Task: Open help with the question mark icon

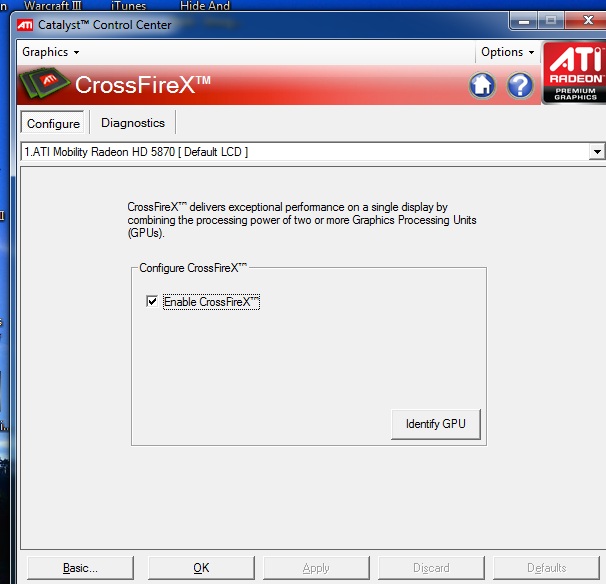Action: click(x=520, y=85)
